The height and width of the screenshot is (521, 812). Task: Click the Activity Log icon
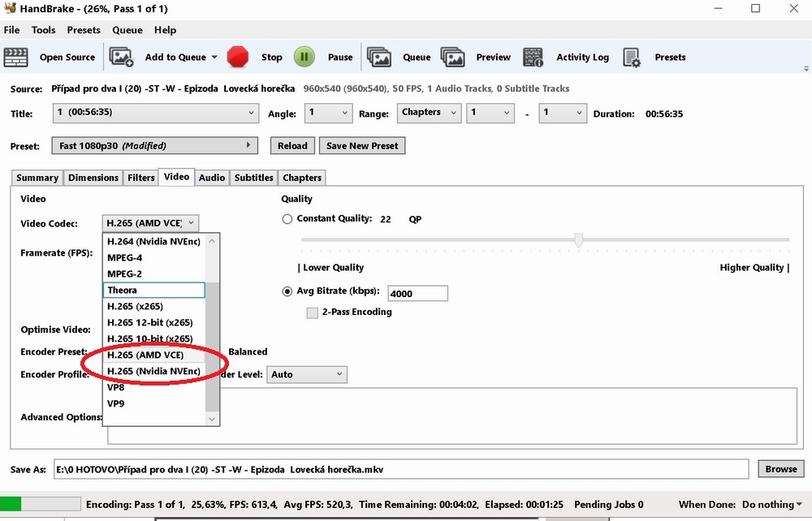point(533,57)
